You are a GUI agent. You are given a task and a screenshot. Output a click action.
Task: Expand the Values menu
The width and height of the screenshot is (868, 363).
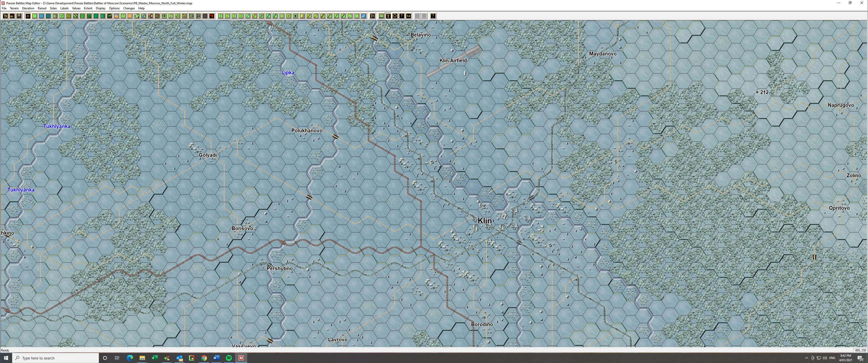point(76,8)
